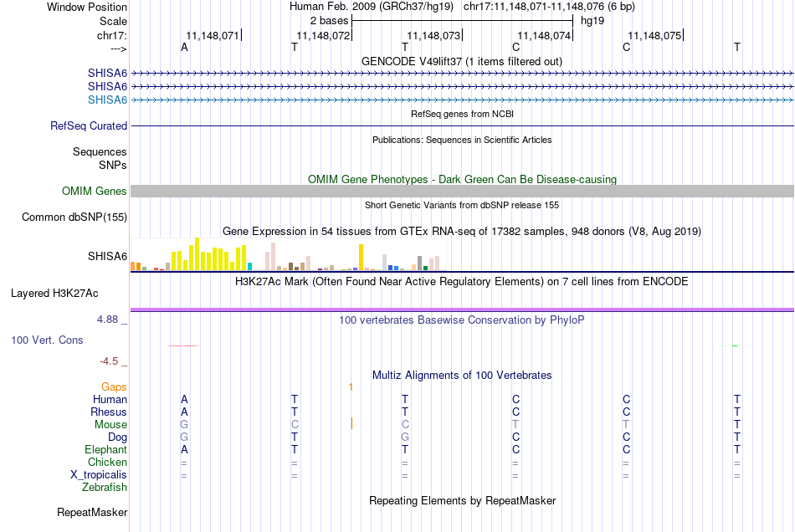The height and width of the screenshot is (532, 795).
Task: Click the Layered H3K27Ac track label
Action: (x=54, y=293)
